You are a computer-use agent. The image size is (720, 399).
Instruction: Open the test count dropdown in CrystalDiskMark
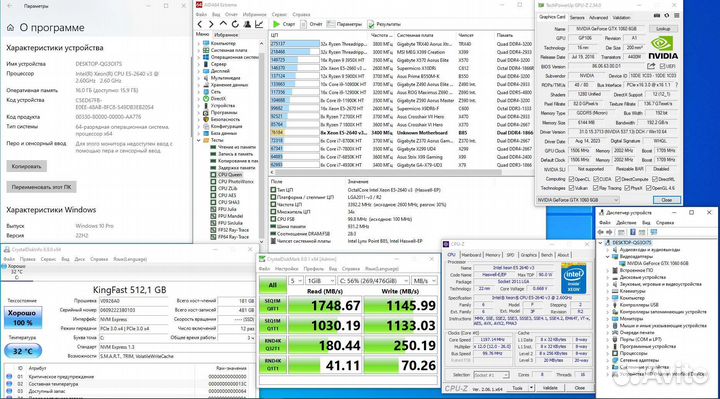296,281
